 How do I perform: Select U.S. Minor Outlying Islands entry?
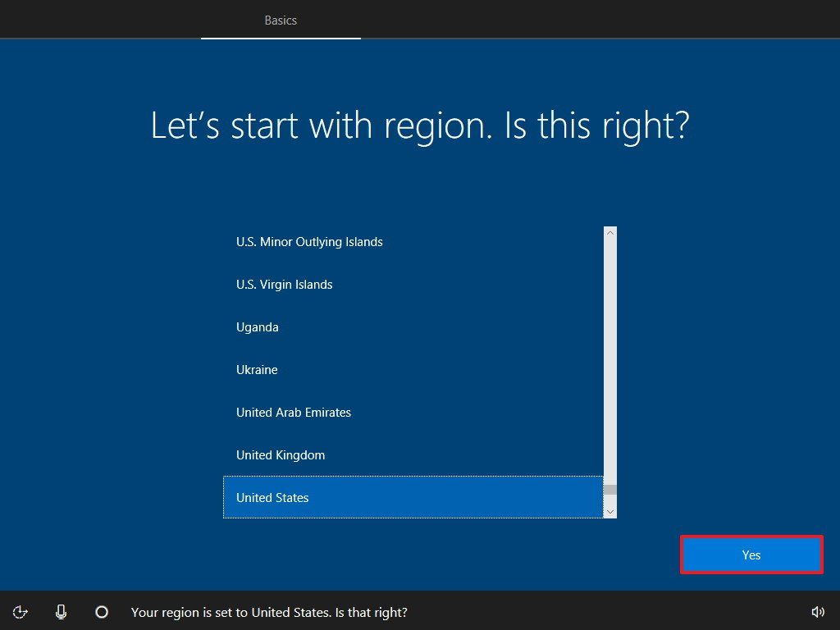(x=309, y=241)
